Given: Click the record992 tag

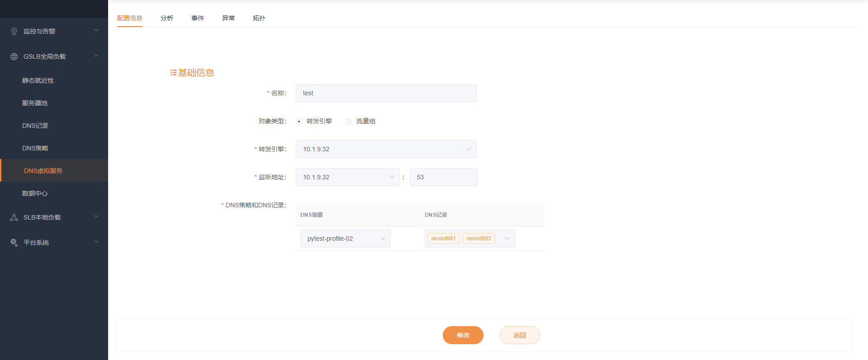Looking at the screenshot, I should (479, 238).
